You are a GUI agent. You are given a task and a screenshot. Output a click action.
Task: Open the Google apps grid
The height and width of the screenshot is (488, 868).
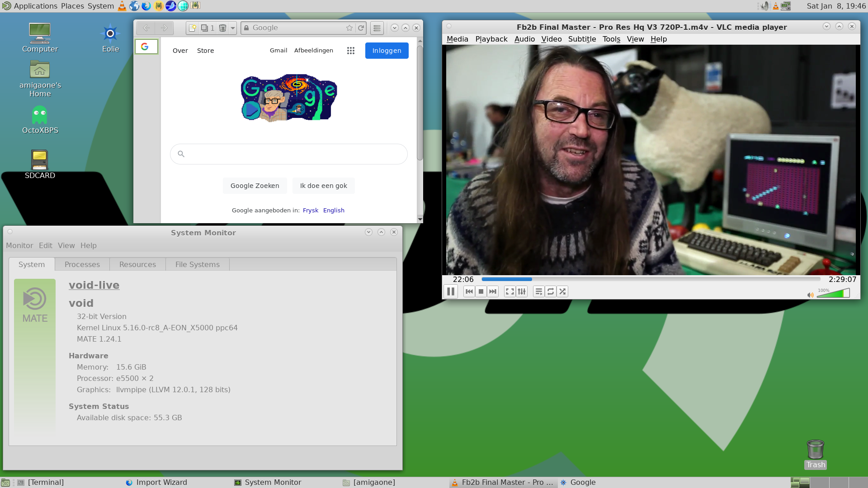coord(351,51)
